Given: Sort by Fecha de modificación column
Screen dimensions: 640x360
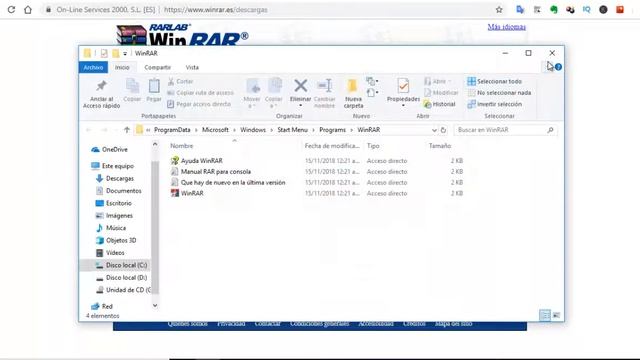Looking at the screenshot, I should pyautogui.click(x=332, y=146).
